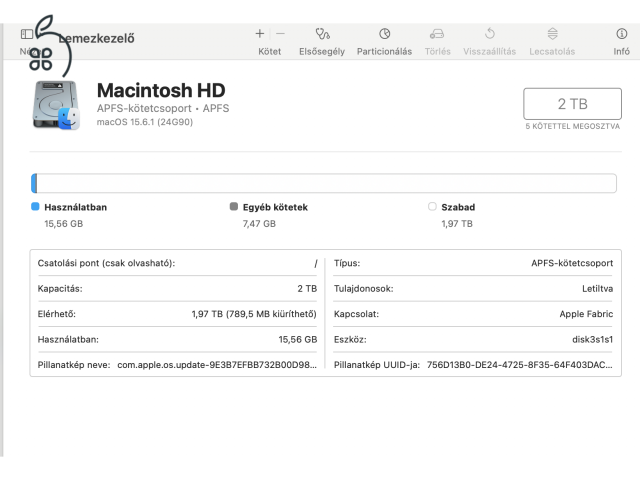Click the 'Típus:' row label

point(347,263)
